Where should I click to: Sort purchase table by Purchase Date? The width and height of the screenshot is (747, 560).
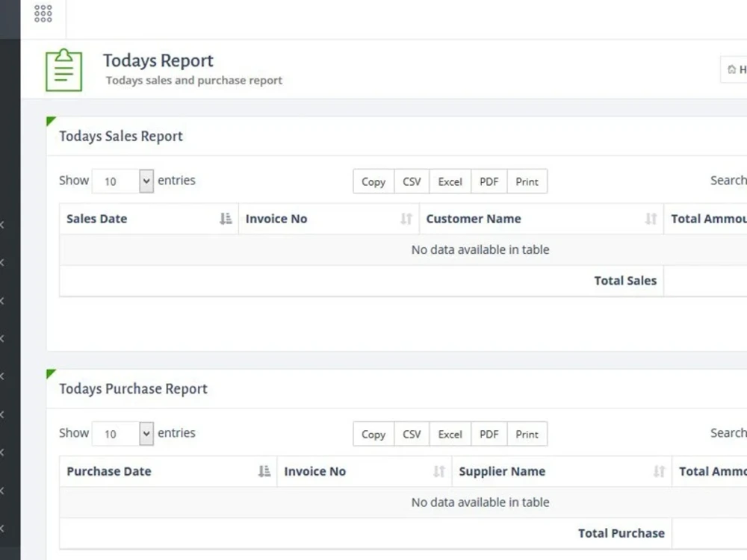pos(168,471)
